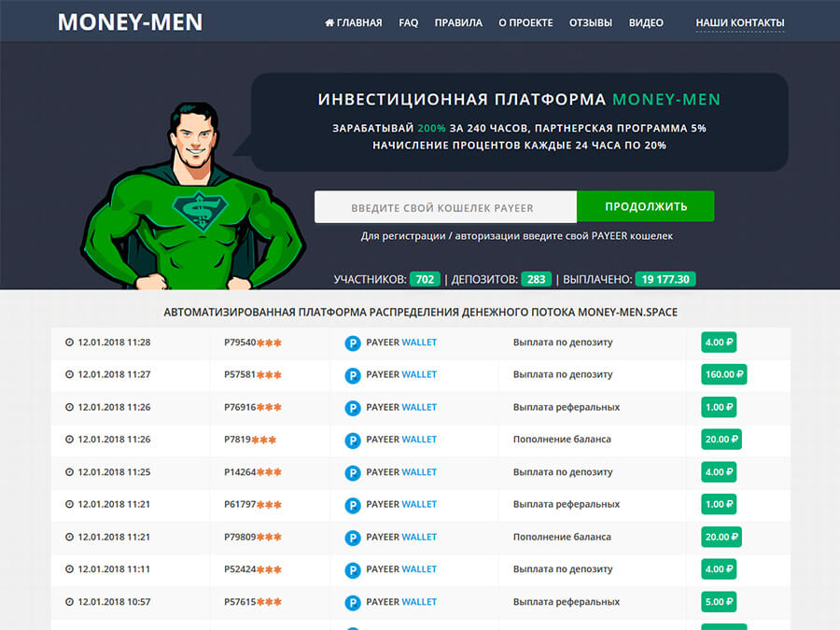This screenshot has width=840, height=630.
Task: Click the ПРОДОЛЖИТЬ button
Action: click(646, 206)
